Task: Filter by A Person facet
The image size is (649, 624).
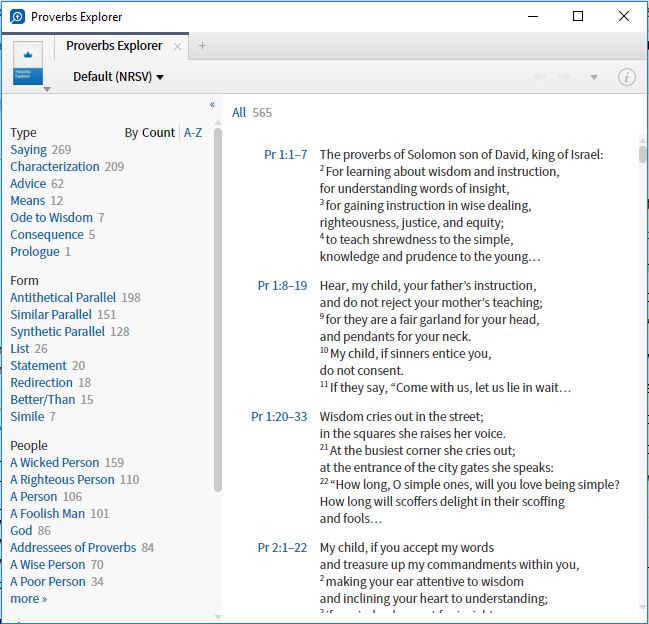Action: point(34,497)
